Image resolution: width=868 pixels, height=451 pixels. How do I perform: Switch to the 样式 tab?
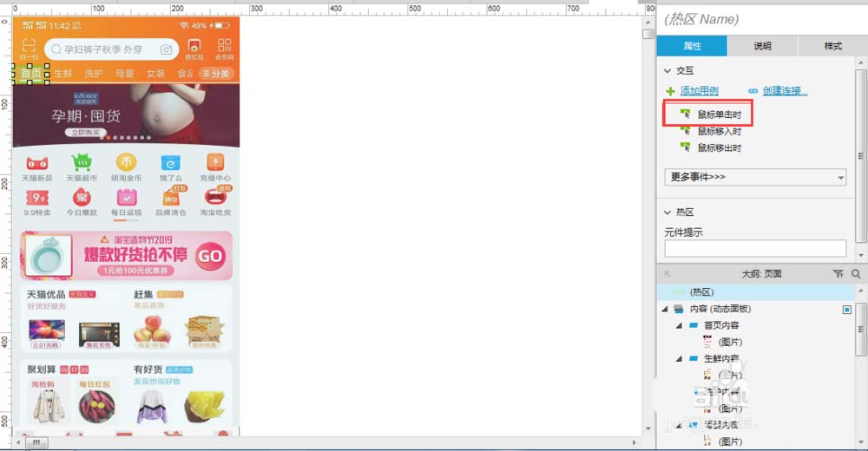click(832, 46)
